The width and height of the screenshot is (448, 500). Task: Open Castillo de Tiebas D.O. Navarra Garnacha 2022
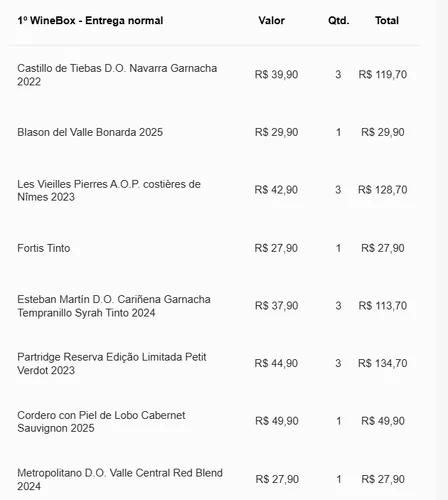(117, 75)
